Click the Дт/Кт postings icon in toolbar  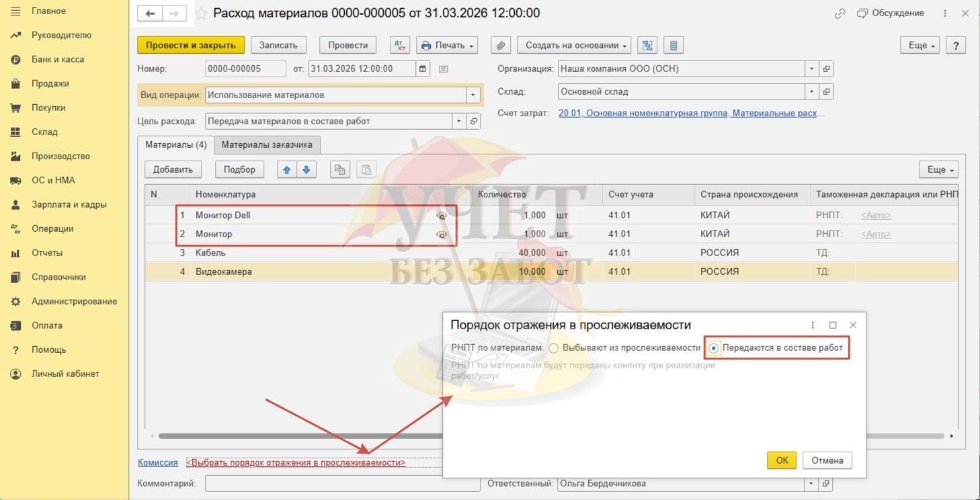400,45
